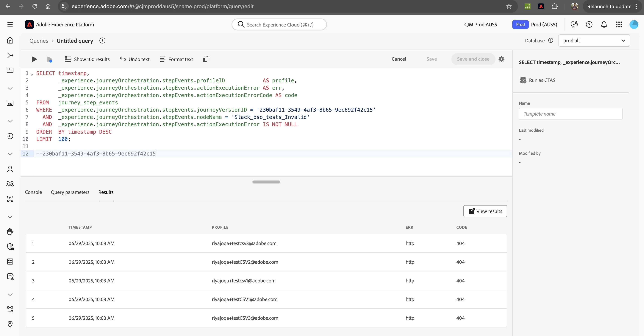Switch to the Console tab
The width and height of the screenshot is (644, 336).
point(33,192)
